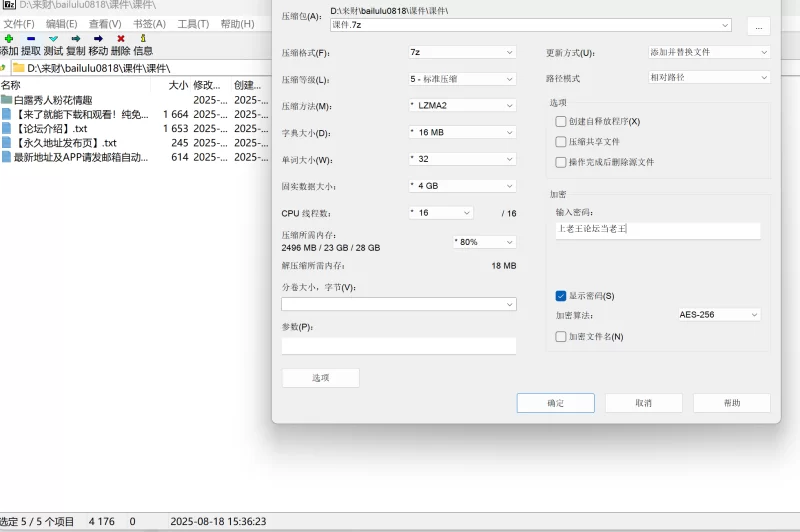This screenshot has height=532, width=800.
Task: Select row 【来了就能下载和观看！纯免
Action: pyautogui.click(x=135, y=114)
